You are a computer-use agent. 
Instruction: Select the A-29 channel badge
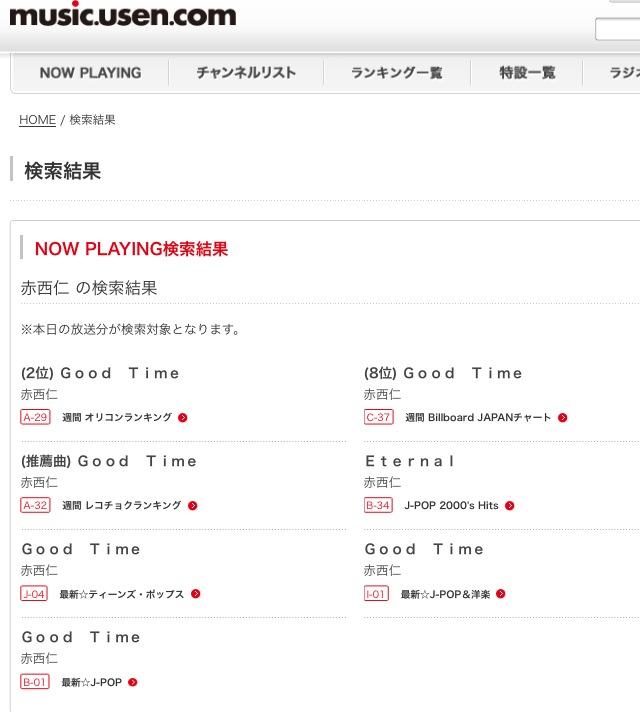point(35,417)
